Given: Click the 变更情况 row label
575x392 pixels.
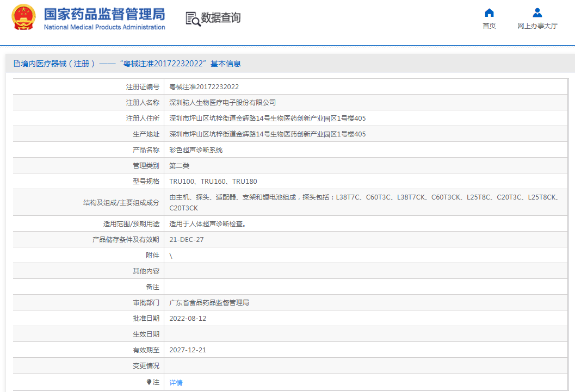Looking at the screenshot, I should [146, 365].
